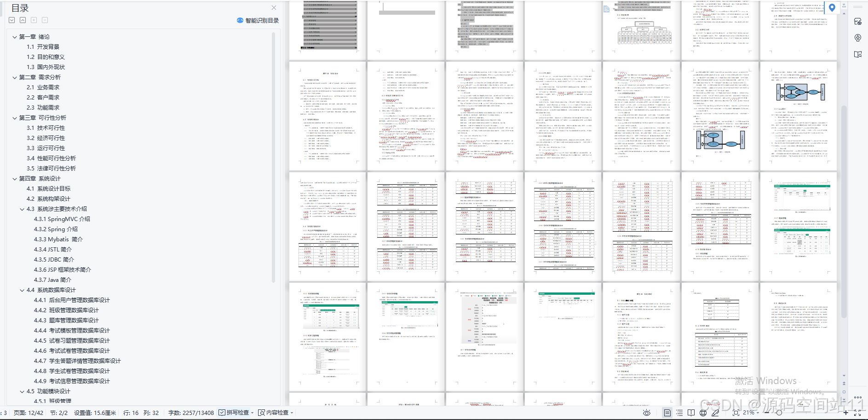868x420 pixels.
Task: Toggle 拼写检查 spell check
Action: (x=234, y=413)
